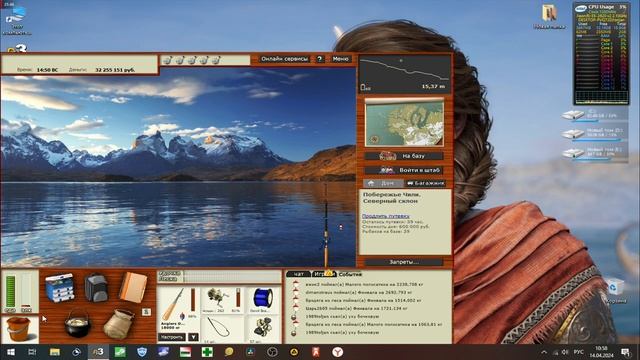This screenshot has height=360, width=640.
Task: Open the Windows Start menu
Action: click(x=11, y=352)
